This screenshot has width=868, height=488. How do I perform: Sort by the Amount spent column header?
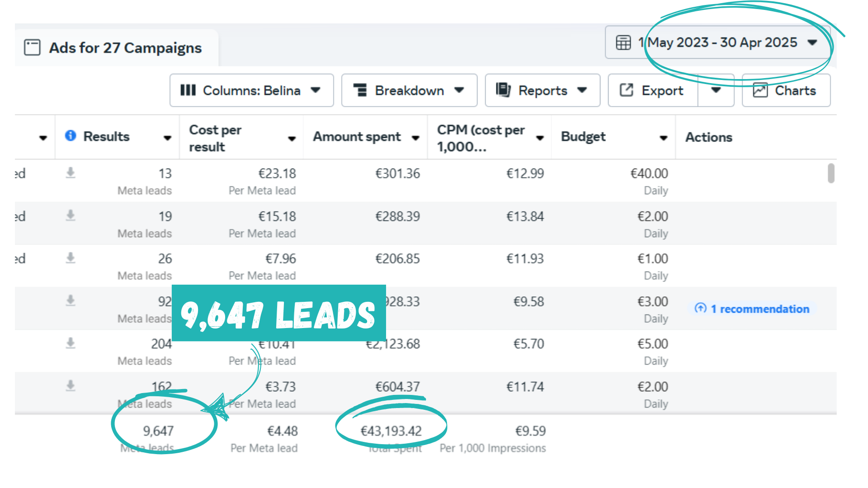pos(357,137)
